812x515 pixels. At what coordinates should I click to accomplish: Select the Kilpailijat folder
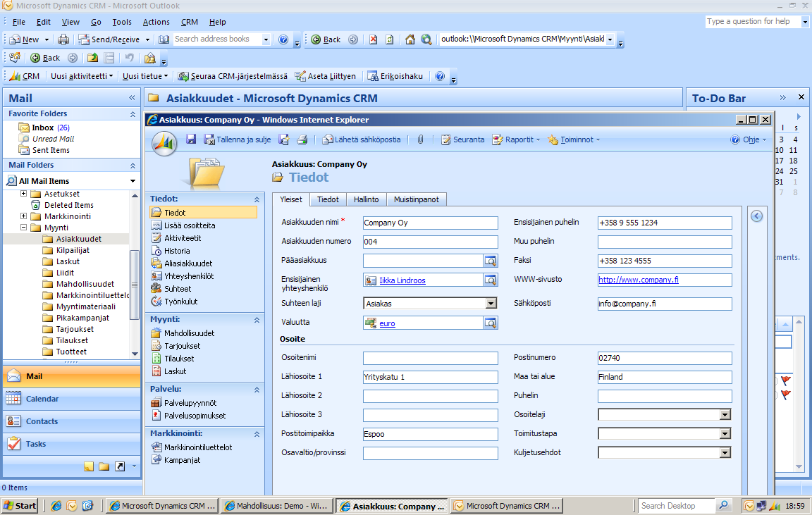(x=73, y=250)
